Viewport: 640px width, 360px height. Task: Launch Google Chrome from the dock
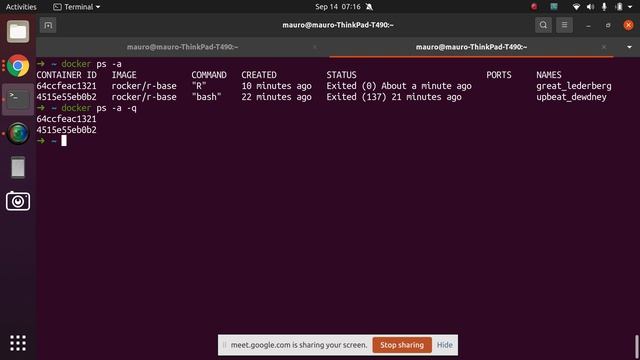(x=18, y=66)
